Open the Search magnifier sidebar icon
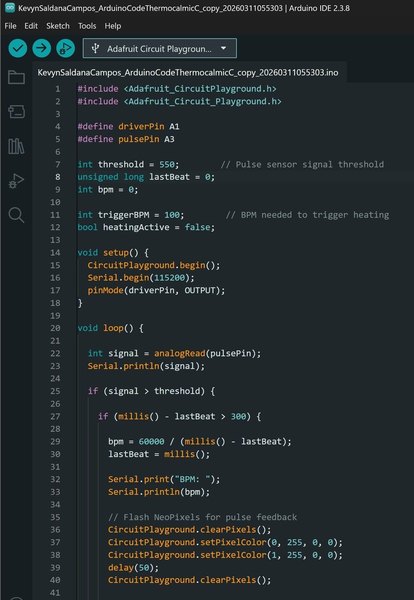 tap(16, 215)
